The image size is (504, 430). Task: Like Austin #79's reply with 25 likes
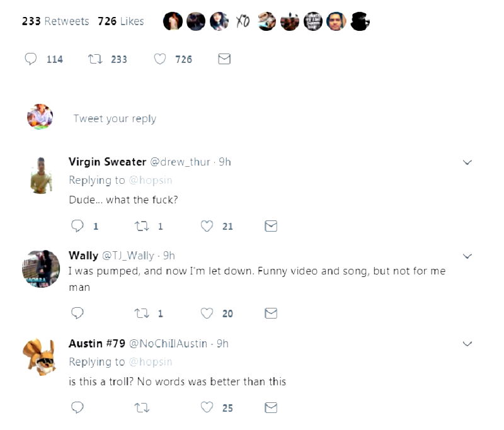point(207,407)
